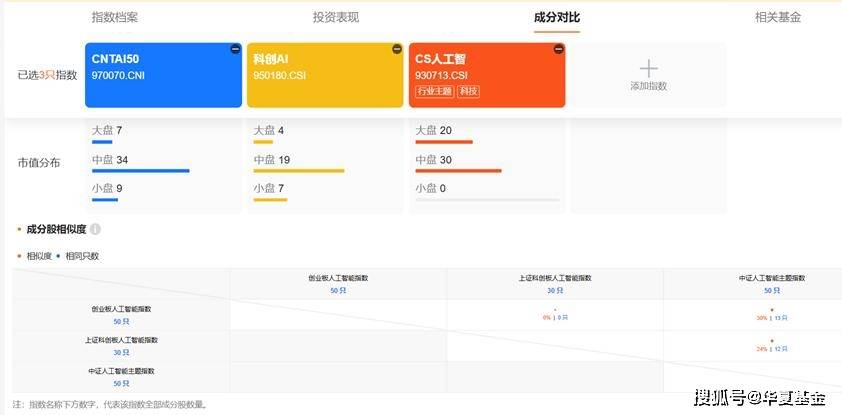Click the 24% | 12只 similarity cell
This screenshot has width=842, height=415.
(x=772, y=348)
